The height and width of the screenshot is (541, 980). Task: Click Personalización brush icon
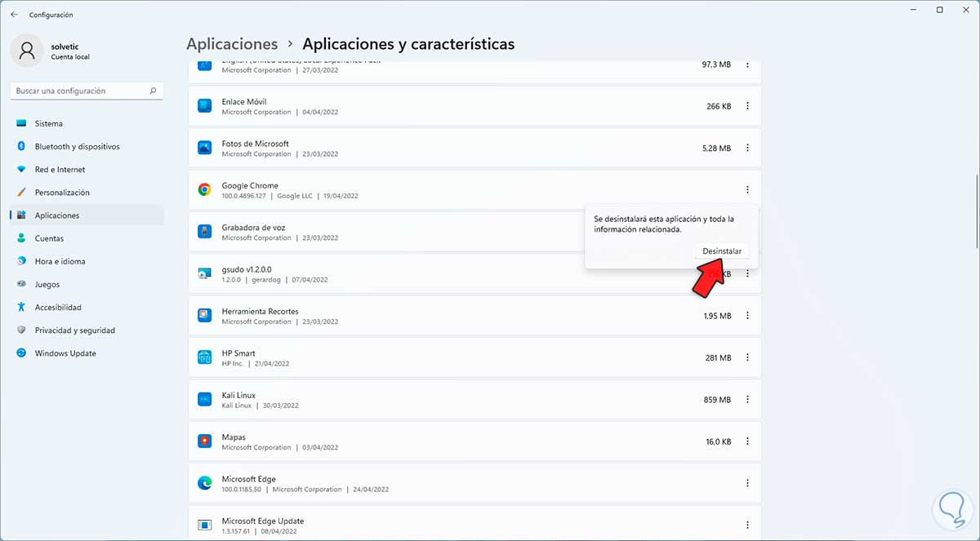click(x=21, y=193)
